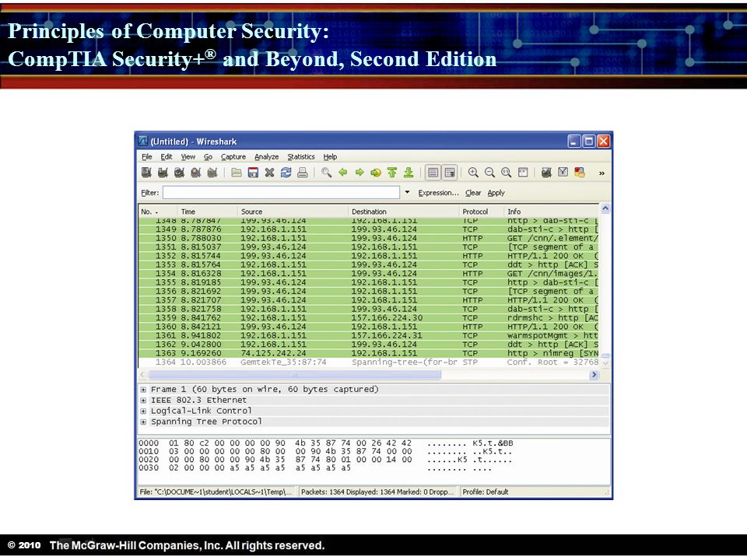Open the View menu
The image size is (747, 560).
click(188, 156)
